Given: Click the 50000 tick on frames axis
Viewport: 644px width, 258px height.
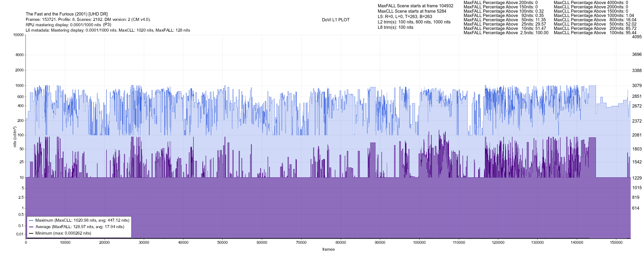Looking at the screenshot, I should coord(222,243).
